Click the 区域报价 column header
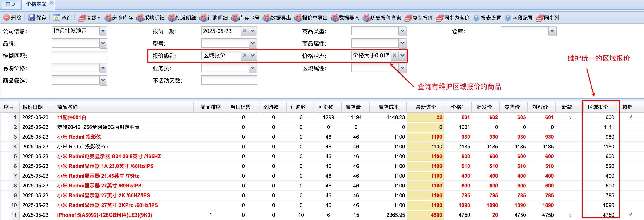The height and width of the screenshot is (220, 644). click(598, 107)
